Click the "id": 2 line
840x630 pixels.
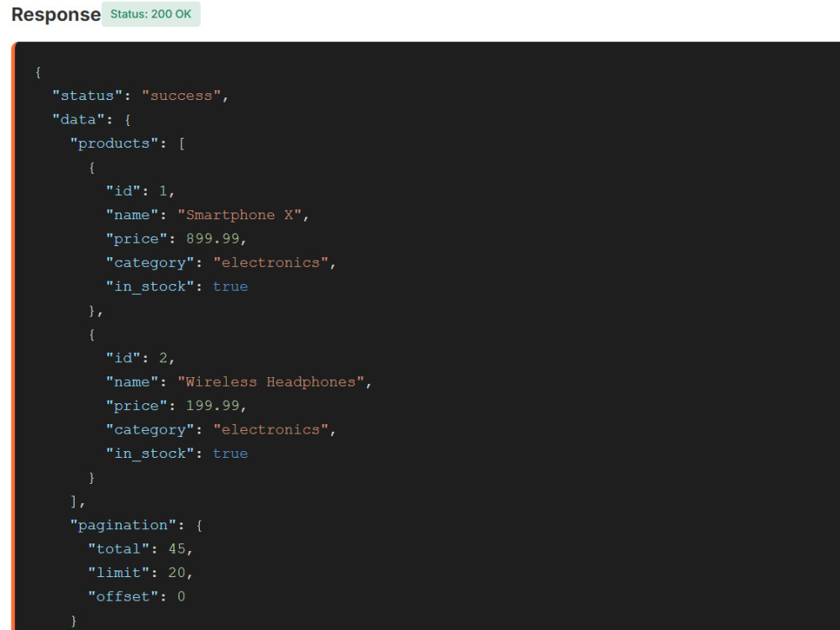click(x=140, y=359)
